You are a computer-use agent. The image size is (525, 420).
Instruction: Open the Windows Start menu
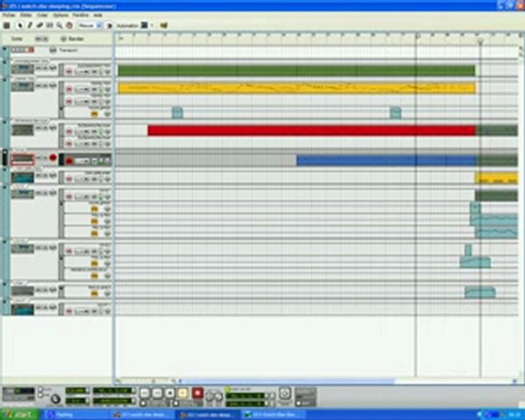click(x=20, y=415)
